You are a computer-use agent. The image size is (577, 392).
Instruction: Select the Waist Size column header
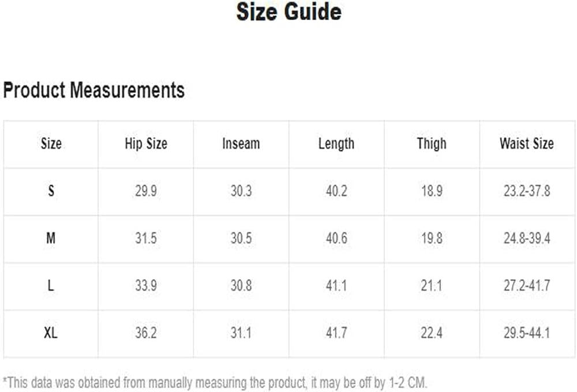tap(527, 144)
